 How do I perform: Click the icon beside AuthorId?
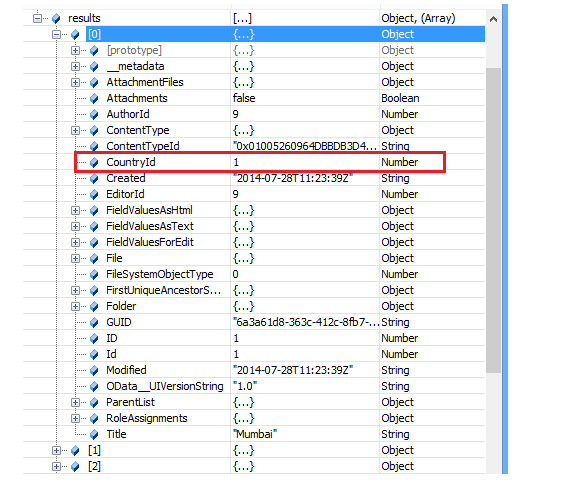pos(94,114)
